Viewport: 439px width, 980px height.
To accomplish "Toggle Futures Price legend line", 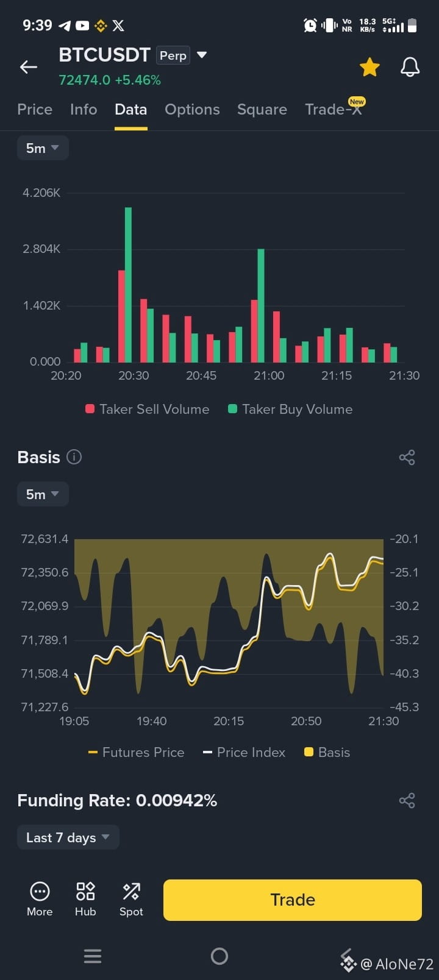I will click(137, 752).
